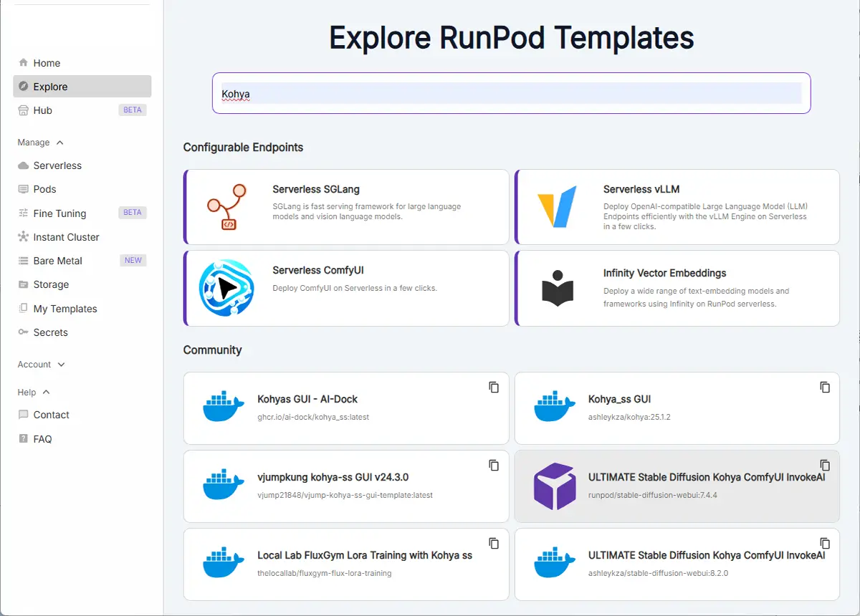Click vjump21848/vjump-kohya-ss-gui-template:latest text

pos(345,495)
